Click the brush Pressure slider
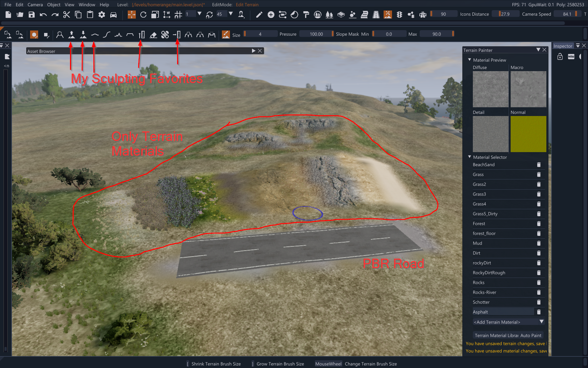 pyautogui.click(x=316, y=34)
